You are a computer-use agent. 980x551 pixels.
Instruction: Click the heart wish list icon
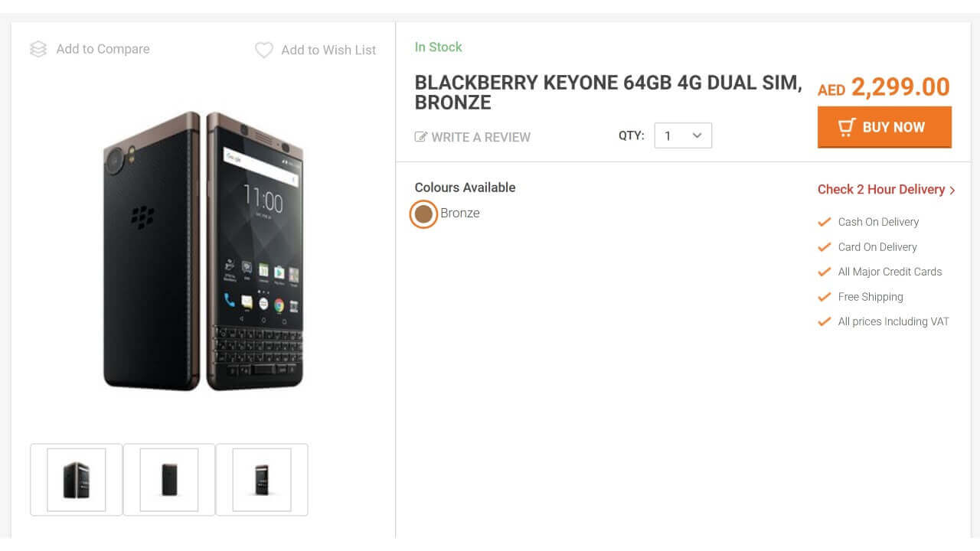263,51
